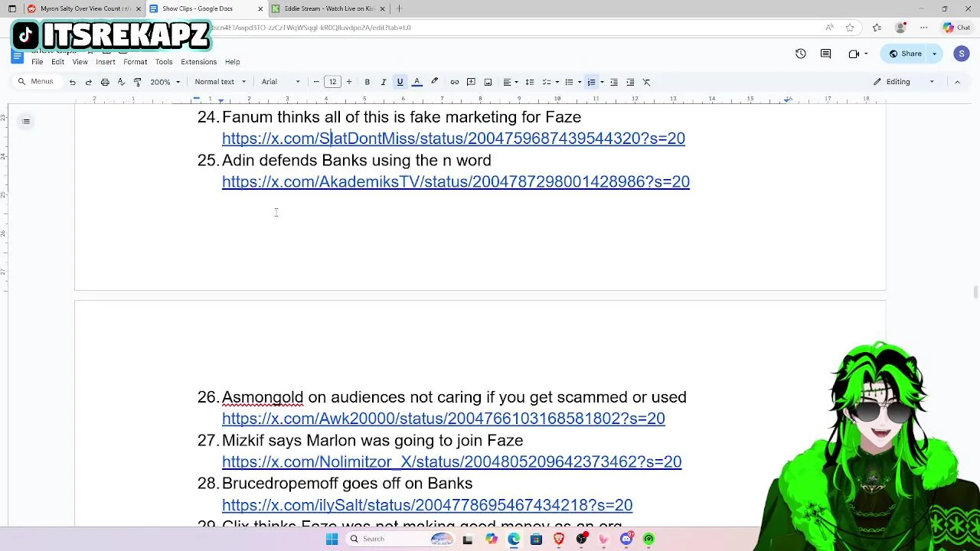Open the Edit menu

(57, 62)
